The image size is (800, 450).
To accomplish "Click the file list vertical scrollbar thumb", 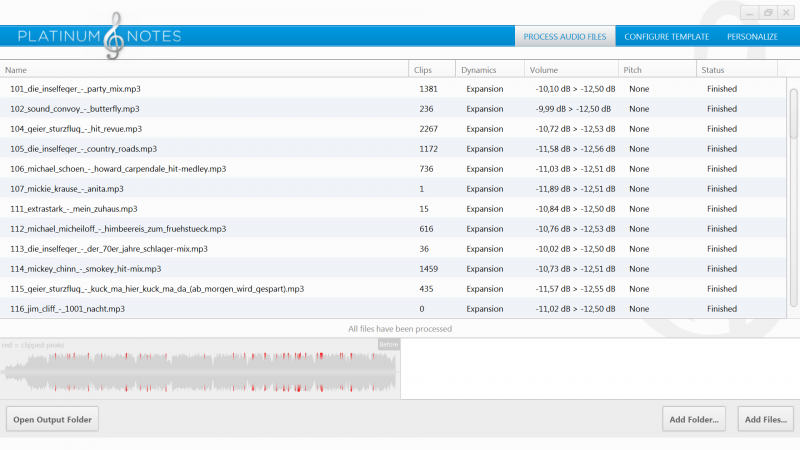I will click(x=793, y=113).
